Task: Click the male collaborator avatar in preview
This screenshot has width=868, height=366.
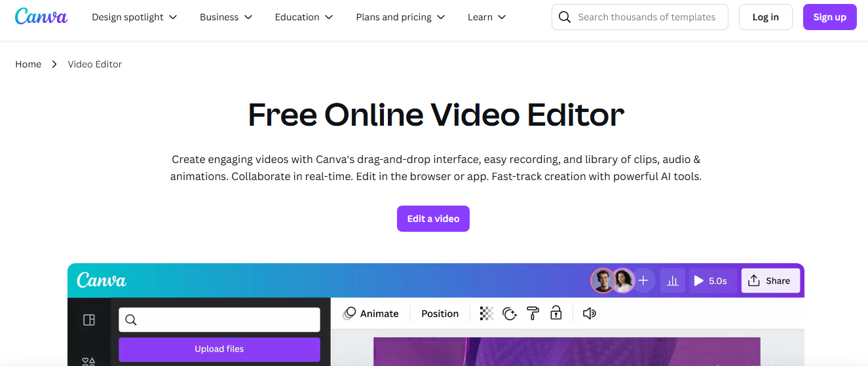Action: coord(603,280)
